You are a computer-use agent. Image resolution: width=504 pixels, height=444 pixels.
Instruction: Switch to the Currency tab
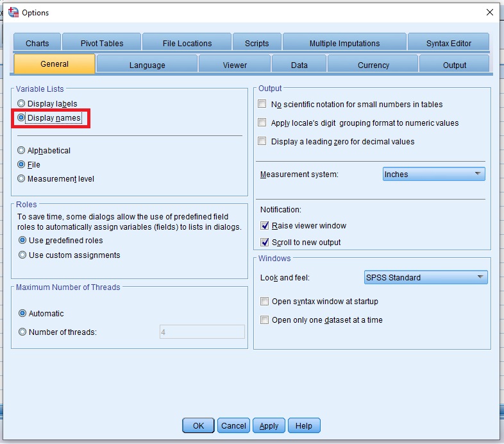[373, 65]
